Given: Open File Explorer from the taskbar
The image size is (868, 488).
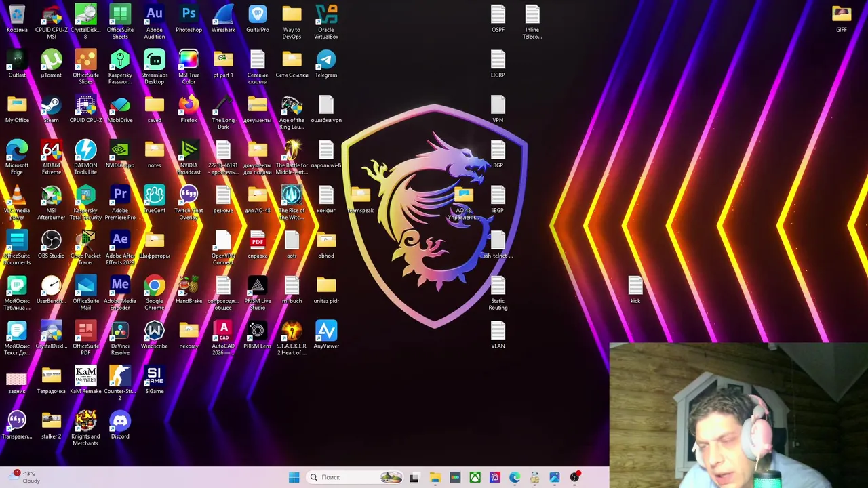Looking at the screenshot, I should [435, 477].
